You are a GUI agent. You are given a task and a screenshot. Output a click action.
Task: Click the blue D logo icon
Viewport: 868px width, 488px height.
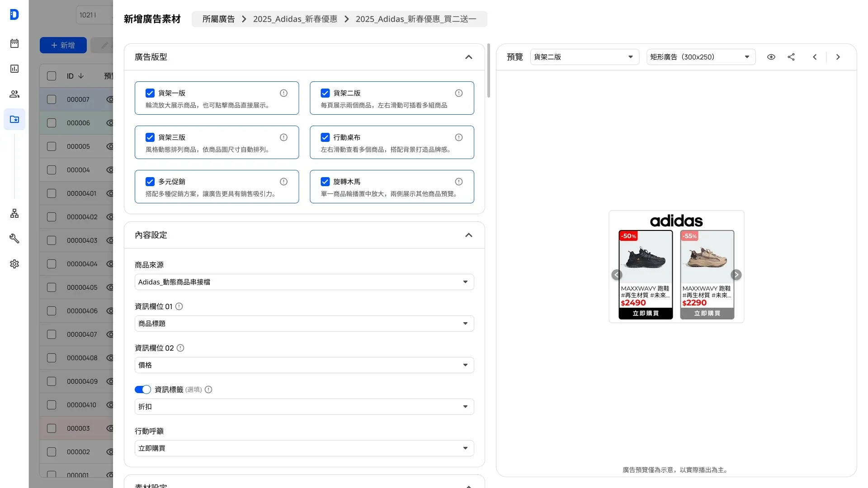(14, 14)
